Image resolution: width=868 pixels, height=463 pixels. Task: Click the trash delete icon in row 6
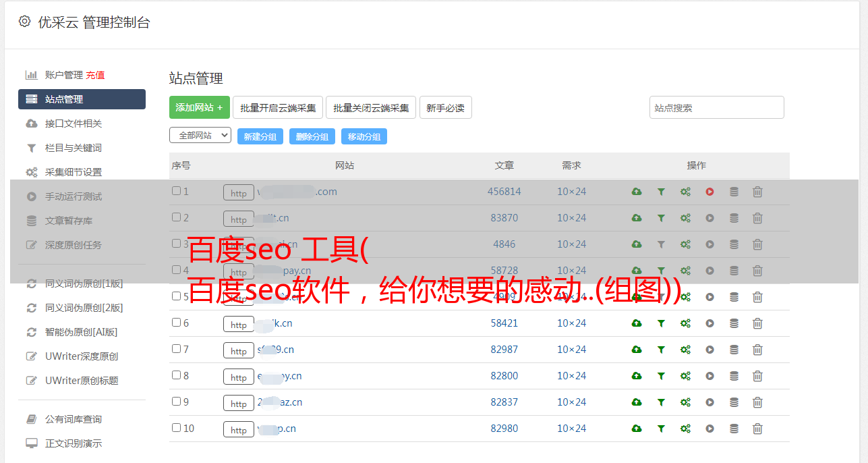(757, 323)
